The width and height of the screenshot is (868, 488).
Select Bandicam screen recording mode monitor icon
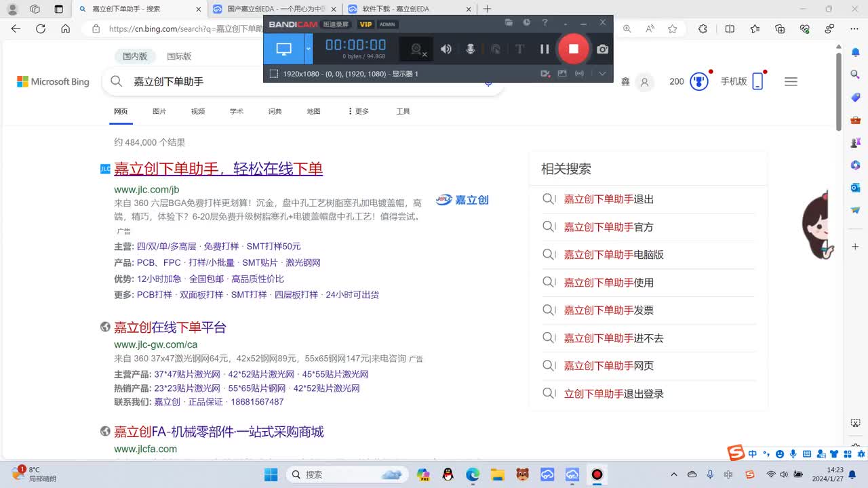tap(283, 49)
